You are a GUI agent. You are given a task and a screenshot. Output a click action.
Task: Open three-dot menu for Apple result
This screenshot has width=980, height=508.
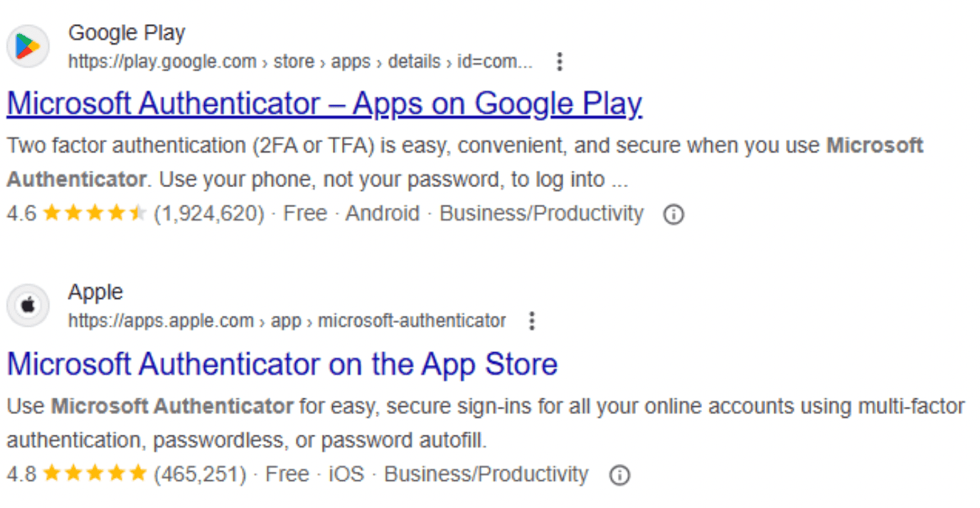531,322
